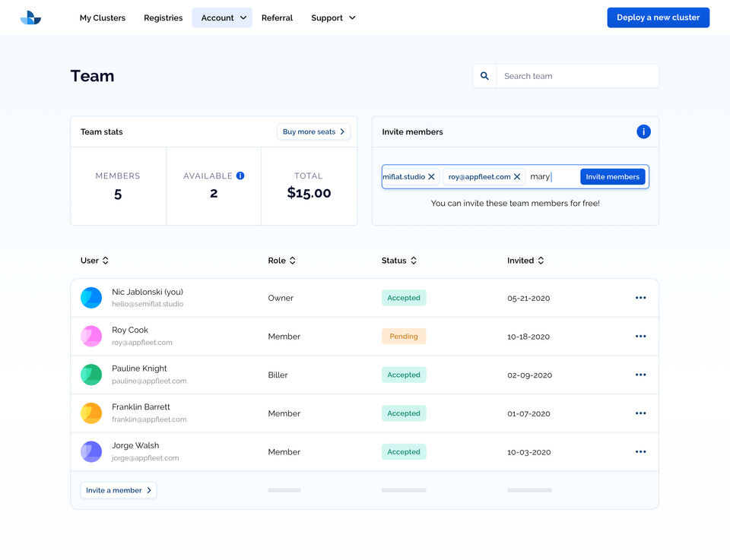Image resolution: width=730 pixels, height=560 pixels.
Task: Click Nic Jablonski's Accepted status badge
Action: point(404,298)
